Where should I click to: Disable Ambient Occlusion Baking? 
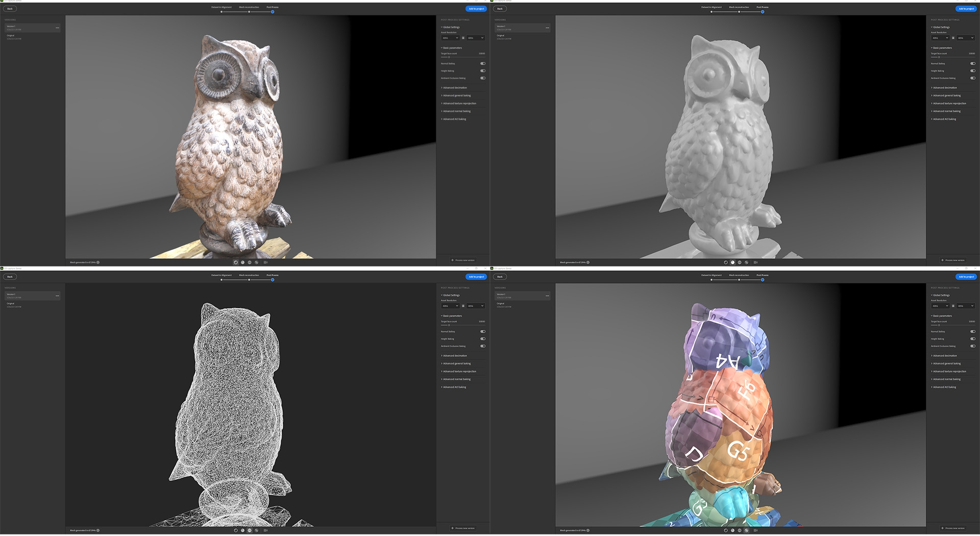coord(482,78)
